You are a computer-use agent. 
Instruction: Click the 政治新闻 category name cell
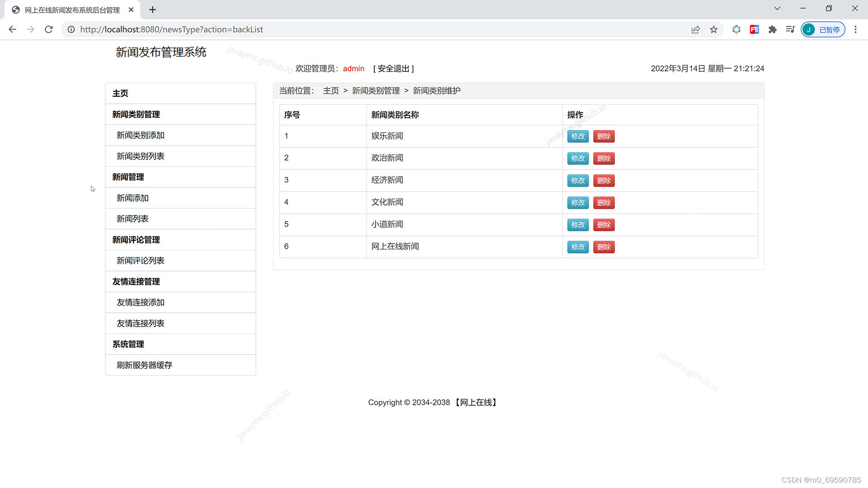464,158
